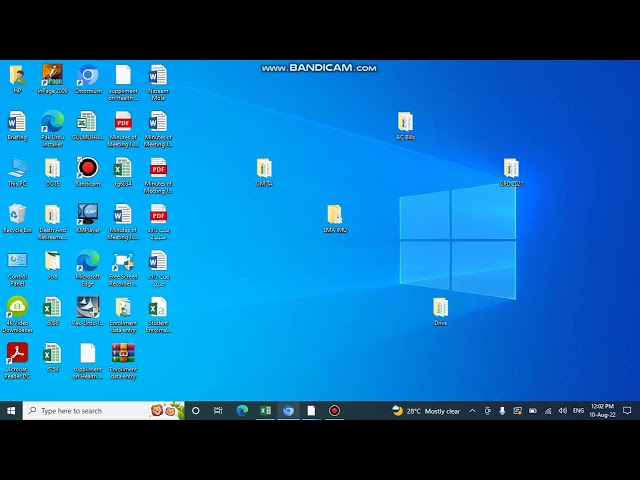Select the Bandicam desktop shortcut

tap(88, 172)
